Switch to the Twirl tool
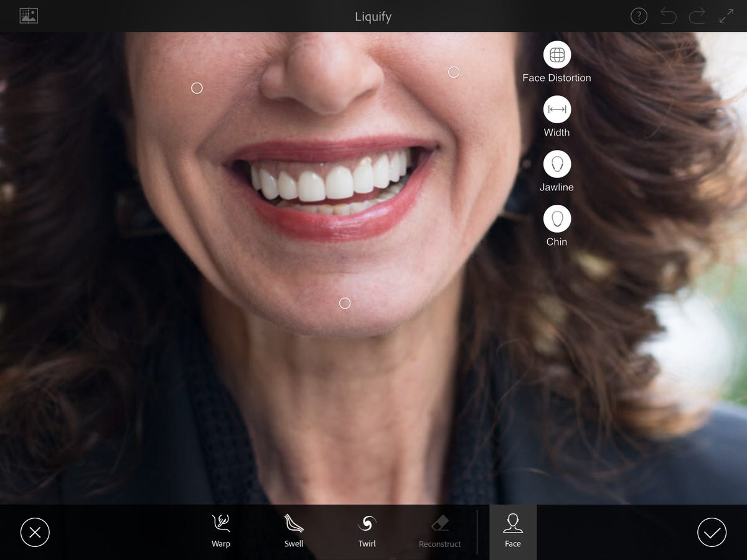747x560 pixels. click(x=367, y=530)
